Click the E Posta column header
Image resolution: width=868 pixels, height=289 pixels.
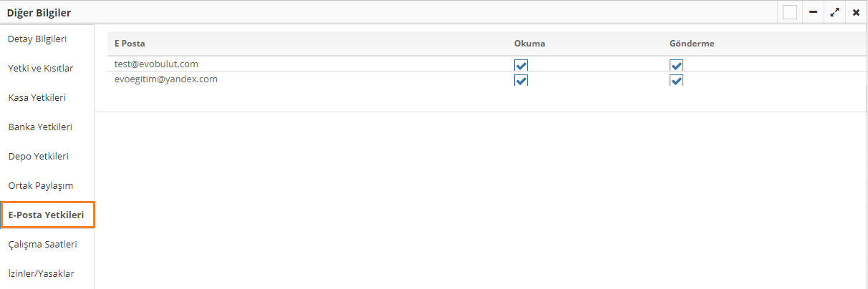(x=130, y=44)
